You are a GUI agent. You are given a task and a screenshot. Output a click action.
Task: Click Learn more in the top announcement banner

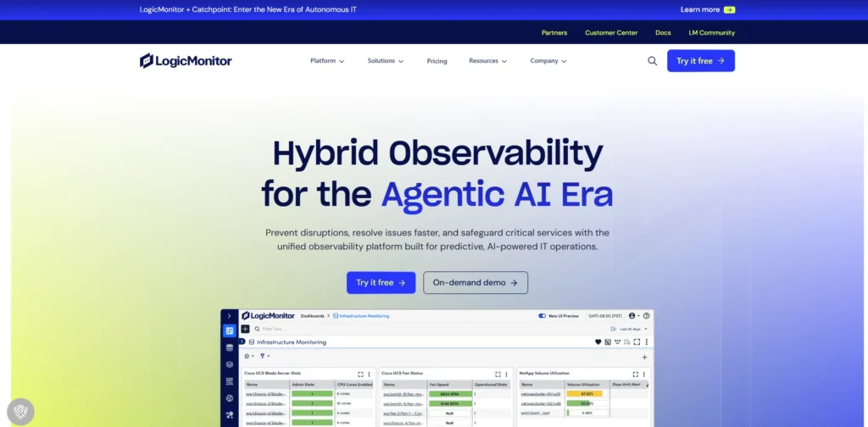707,10
